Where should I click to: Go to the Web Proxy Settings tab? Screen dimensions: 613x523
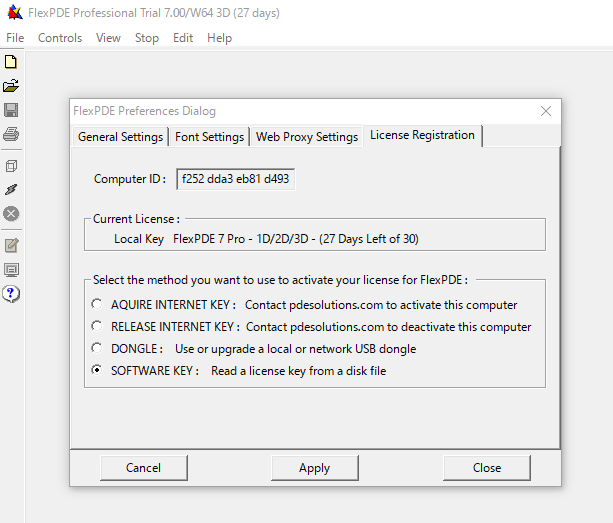point(306,137)
